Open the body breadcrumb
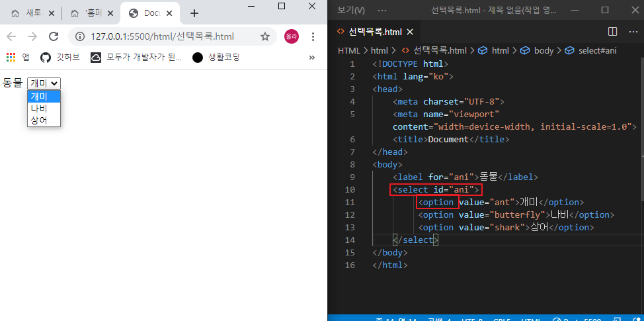This screenshot has width=644, height=321. (x=536, y=50)
